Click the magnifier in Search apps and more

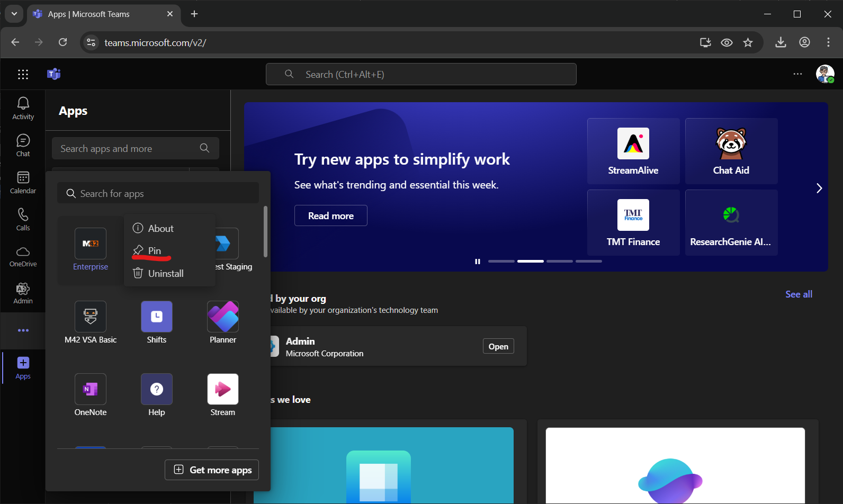tap(205, 148)
